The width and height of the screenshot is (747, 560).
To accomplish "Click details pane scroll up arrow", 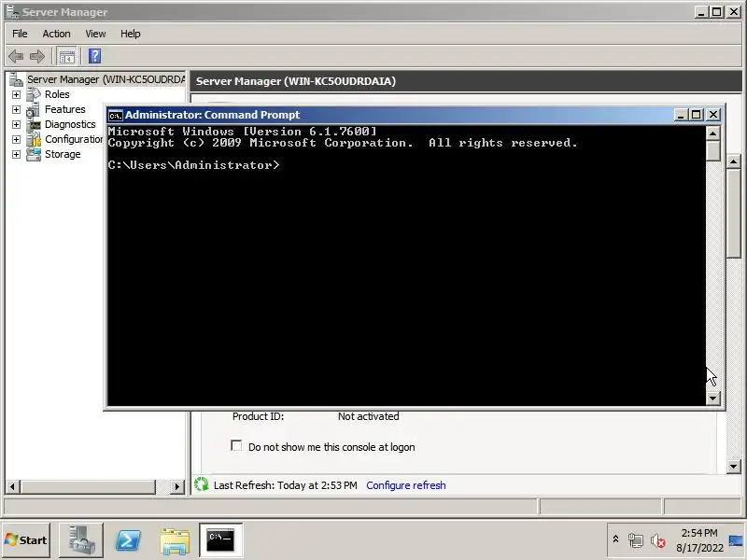I will [734, 161].
